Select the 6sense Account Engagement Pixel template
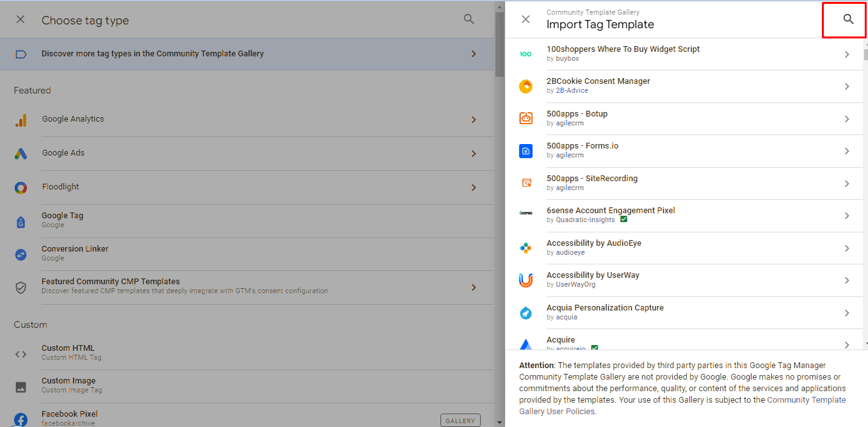This screenshot has width=868, height=427. (684, 216)
